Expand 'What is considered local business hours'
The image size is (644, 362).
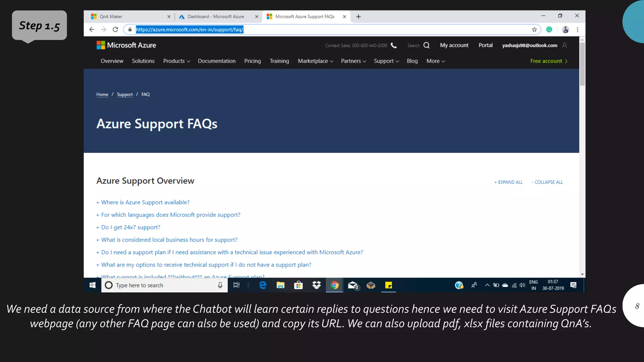(167, 240)
